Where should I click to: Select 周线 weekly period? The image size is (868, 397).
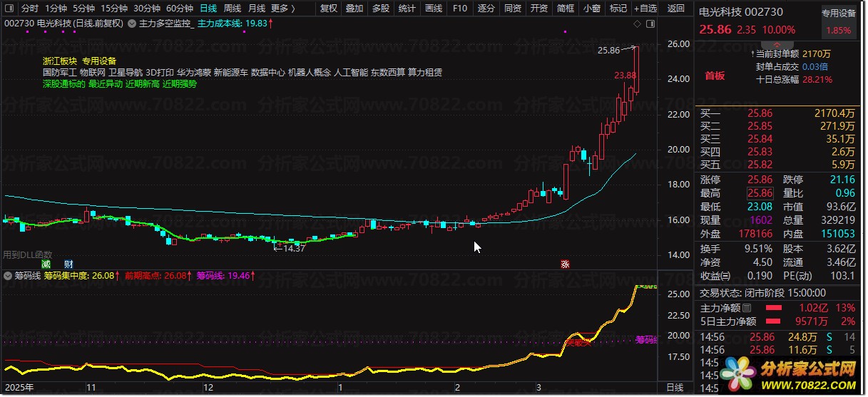tap(233, 9)
